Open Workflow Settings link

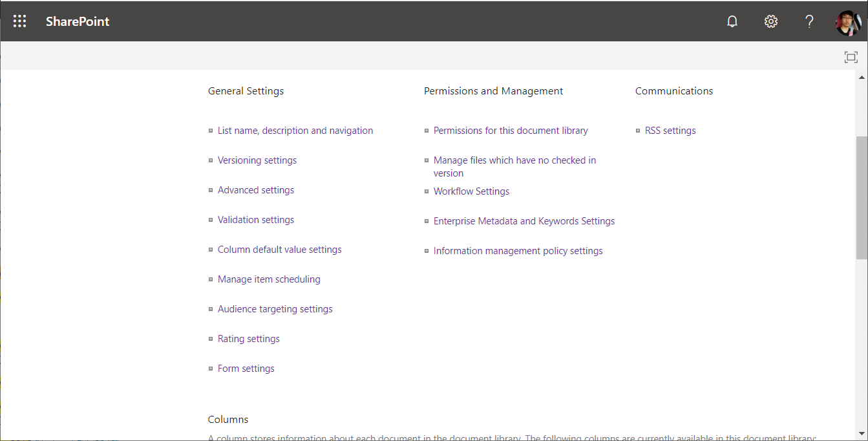(x=471, y=191)
